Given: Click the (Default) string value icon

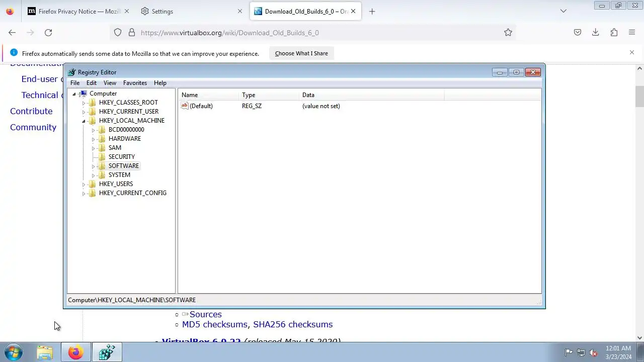Looking at the screenshot, I should [185, 106].
